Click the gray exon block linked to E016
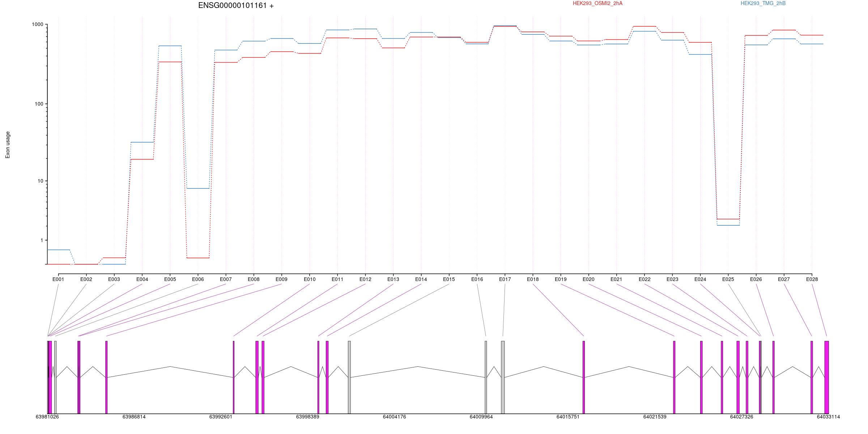The image size is (868, 434). (486, 377)
